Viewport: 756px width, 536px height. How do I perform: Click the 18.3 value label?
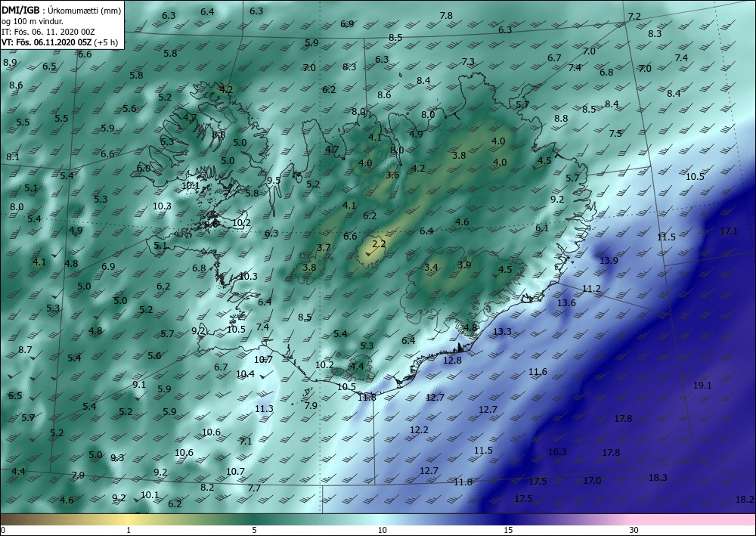(658, 477)
